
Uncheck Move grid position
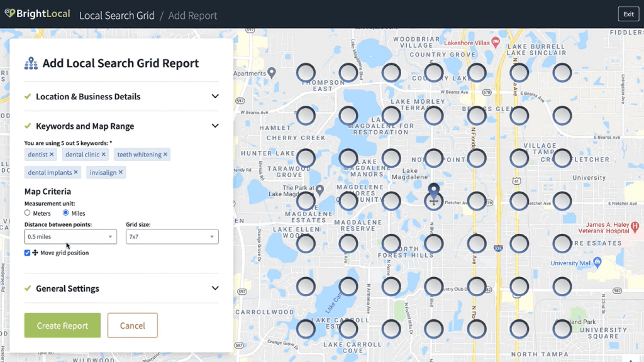tap(26, 253)
